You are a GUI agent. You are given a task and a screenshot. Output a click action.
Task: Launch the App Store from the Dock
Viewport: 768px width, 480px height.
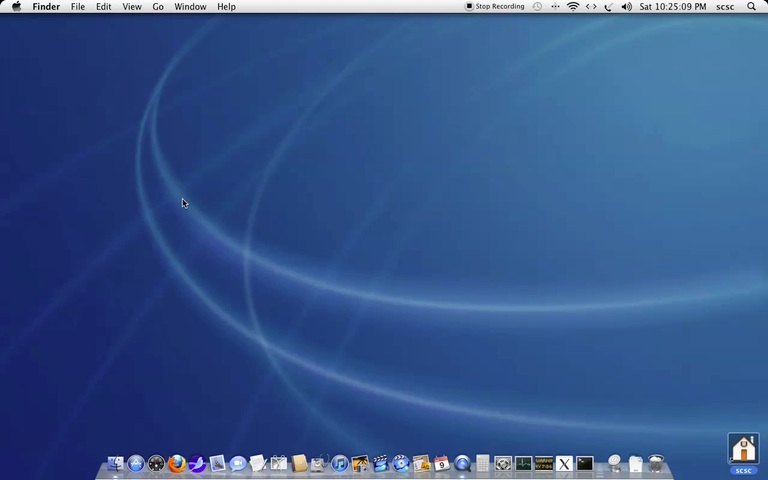tap(136, 463)
